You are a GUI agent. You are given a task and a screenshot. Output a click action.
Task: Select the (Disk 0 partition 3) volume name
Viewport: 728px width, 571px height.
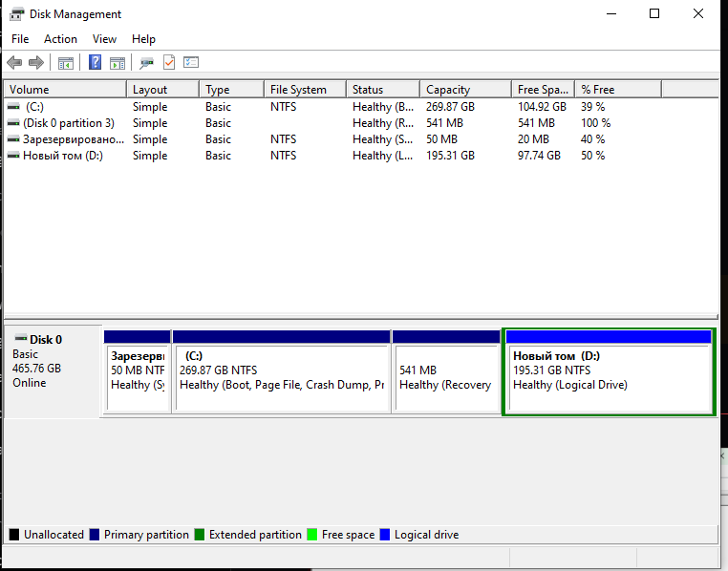(x=69, y=123)
